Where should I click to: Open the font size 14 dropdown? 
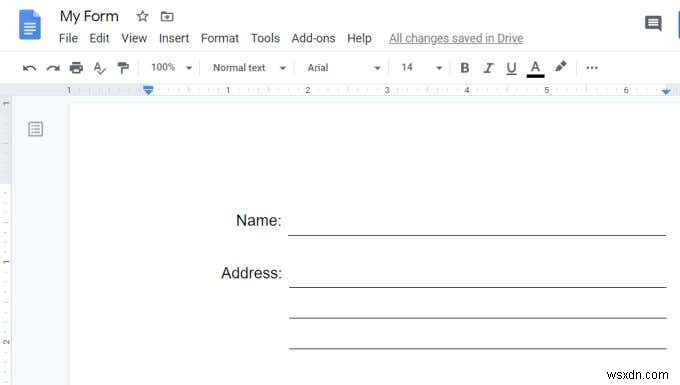[422, 68]
